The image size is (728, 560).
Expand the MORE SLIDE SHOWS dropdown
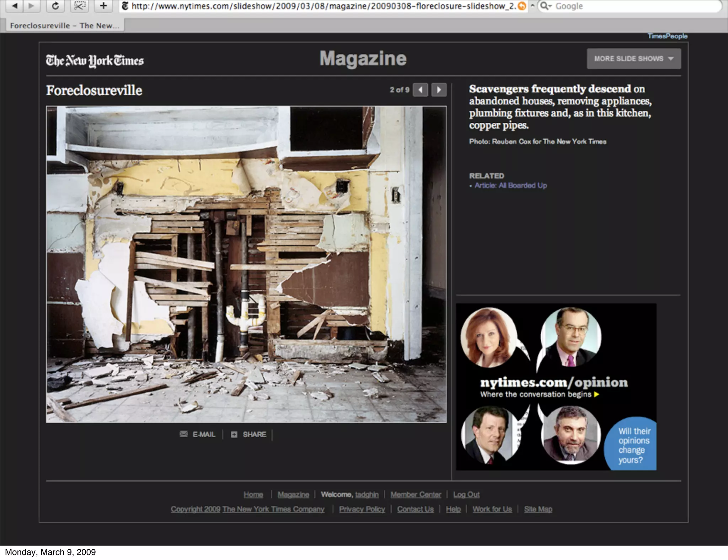pos(633,59)
